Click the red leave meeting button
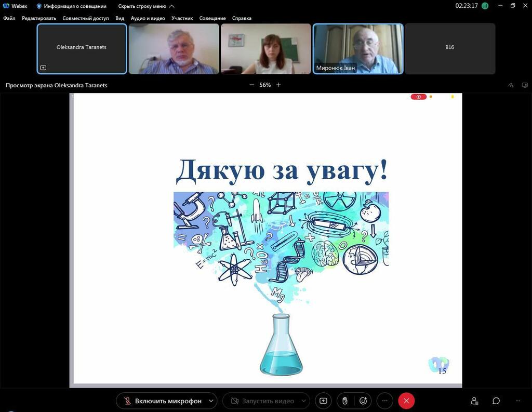Screen dimensions: 532x412 (x=406, y=401)
